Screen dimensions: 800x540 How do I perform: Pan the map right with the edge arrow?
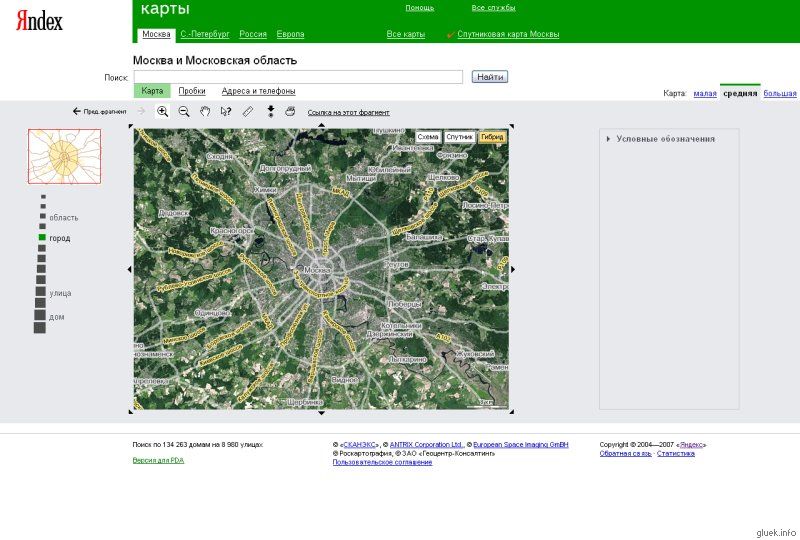513,269
